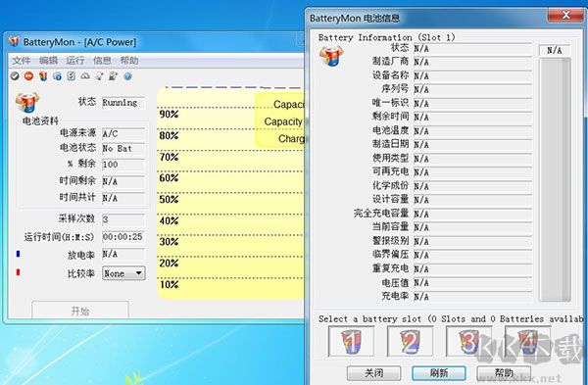Click the 设计容量 N/A field
Viewport: 588px width, 385px height.
(x=472, y=200)
